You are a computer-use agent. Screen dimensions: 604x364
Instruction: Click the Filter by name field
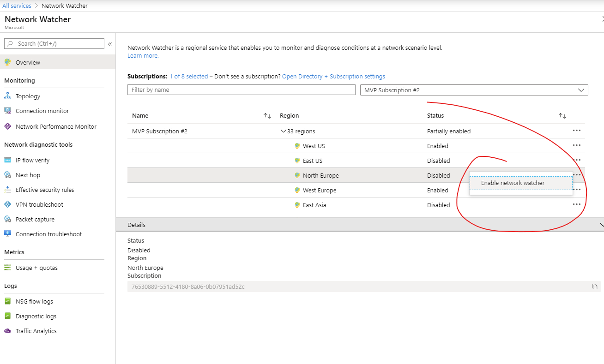(241, 90)
